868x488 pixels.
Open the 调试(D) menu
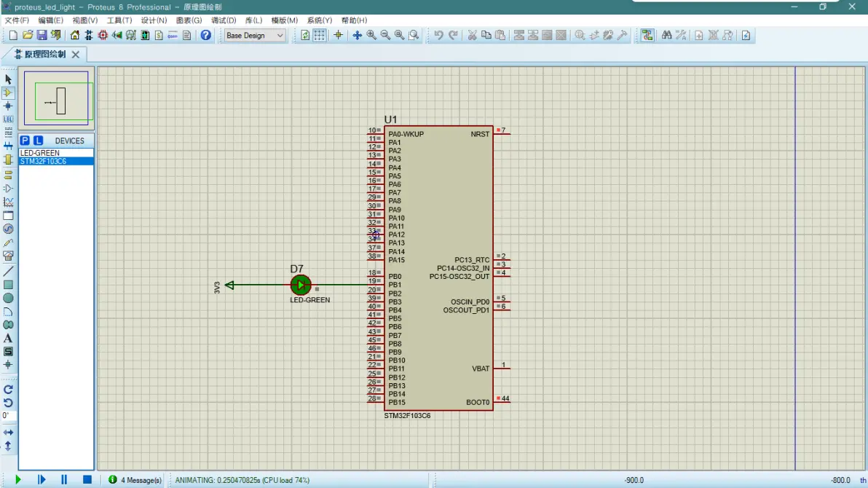coord(223,20)
